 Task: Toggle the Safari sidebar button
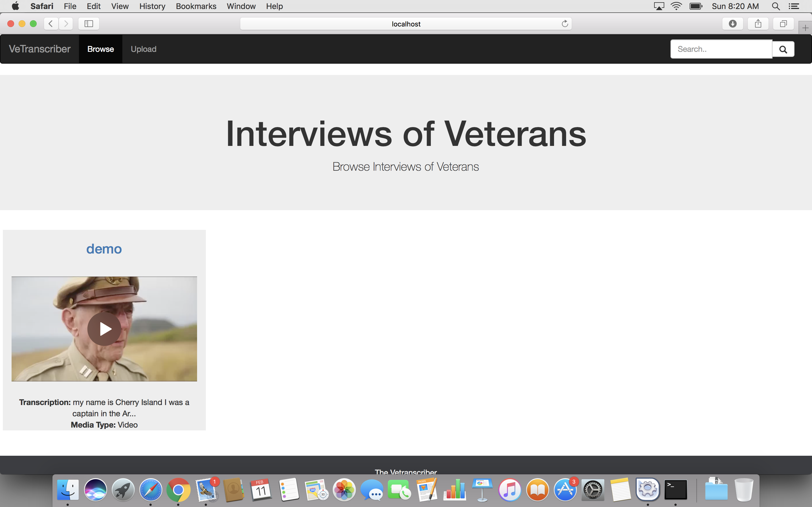89,24
